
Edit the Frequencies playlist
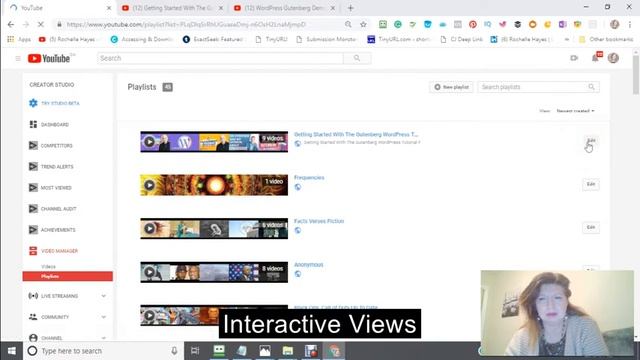click(x=591, y=184)
